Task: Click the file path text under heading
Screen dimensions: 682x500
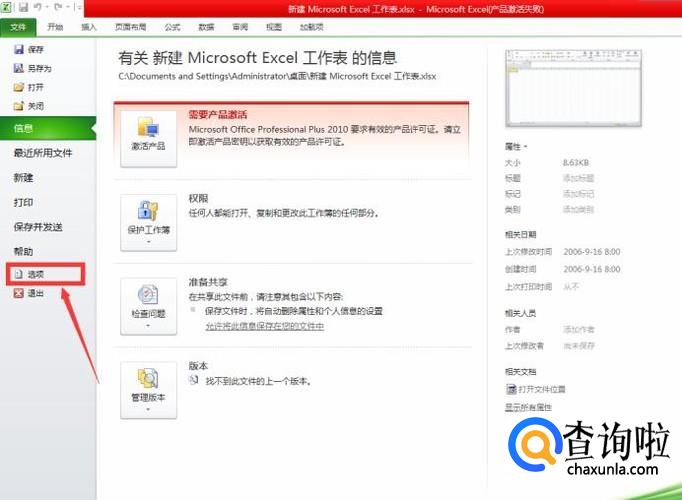Action: pos(277,77)
